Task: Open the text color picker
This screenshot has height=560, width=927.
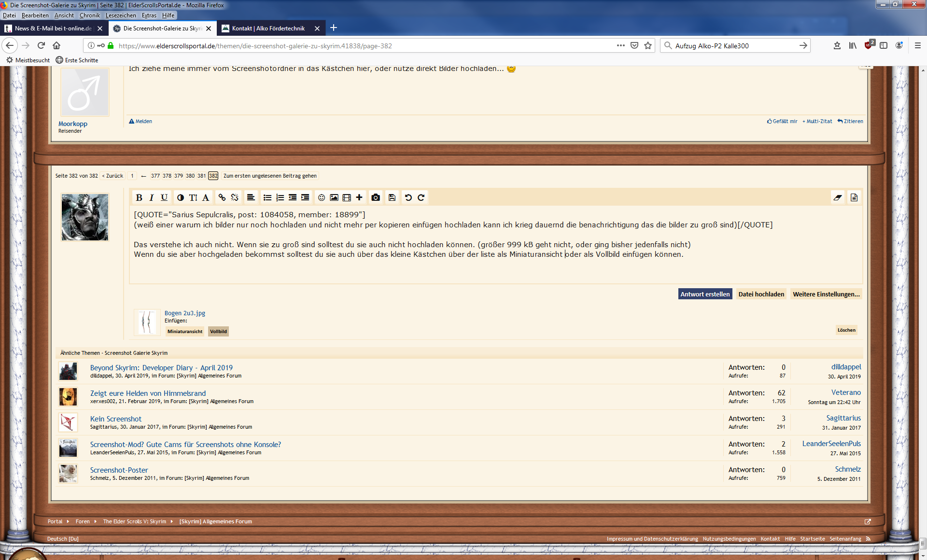Action: 181,197
